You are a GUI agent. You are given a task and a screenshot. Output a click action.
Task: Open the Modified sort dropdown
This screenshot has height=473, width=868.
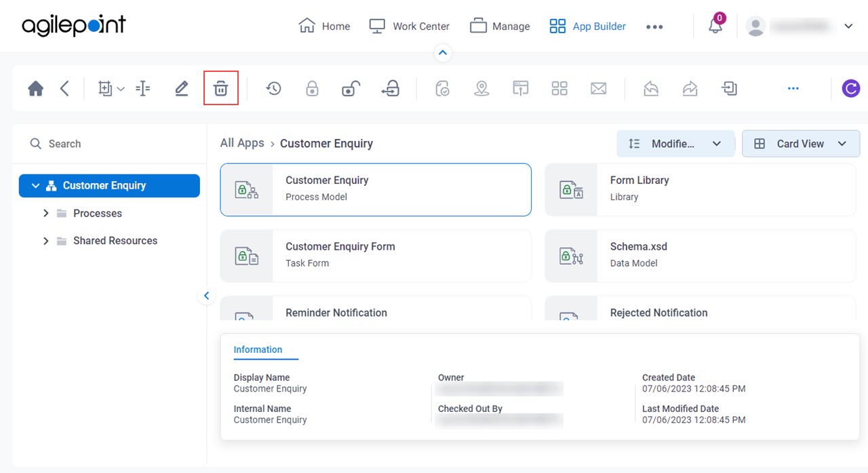(x=675, y=144)
